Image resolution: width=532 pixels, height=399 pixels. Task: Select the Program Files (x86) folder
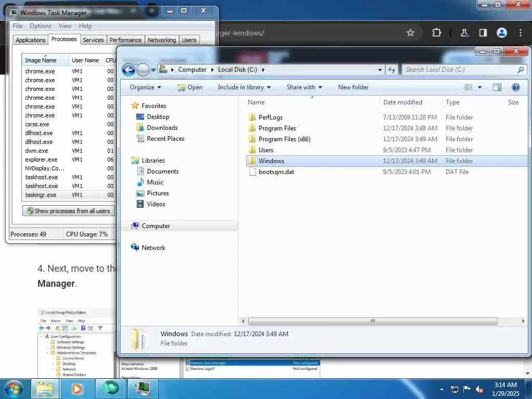(x=284, y=139)
